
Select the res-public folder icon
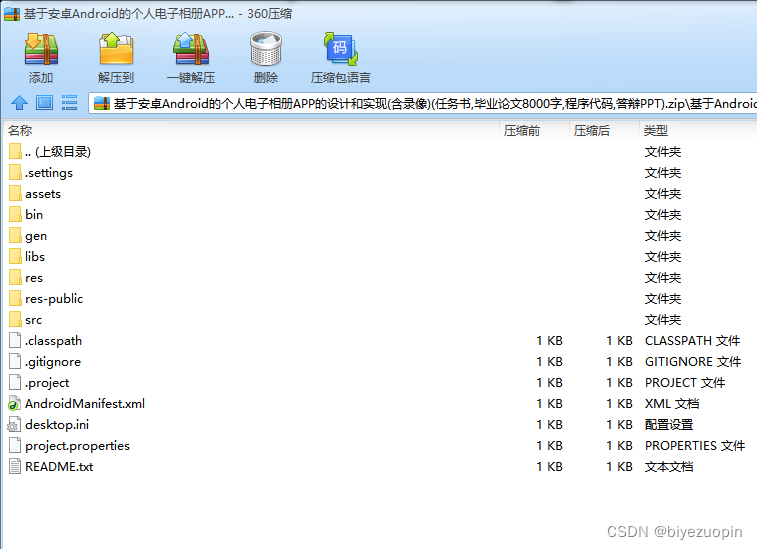pyautogui.click(x=15, y=298)
